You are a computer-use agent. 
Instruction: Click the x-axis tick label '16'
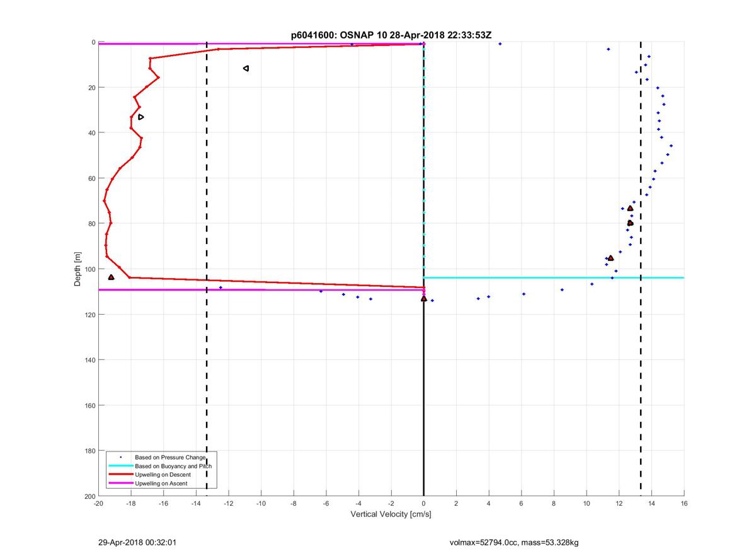coord(684,504)
